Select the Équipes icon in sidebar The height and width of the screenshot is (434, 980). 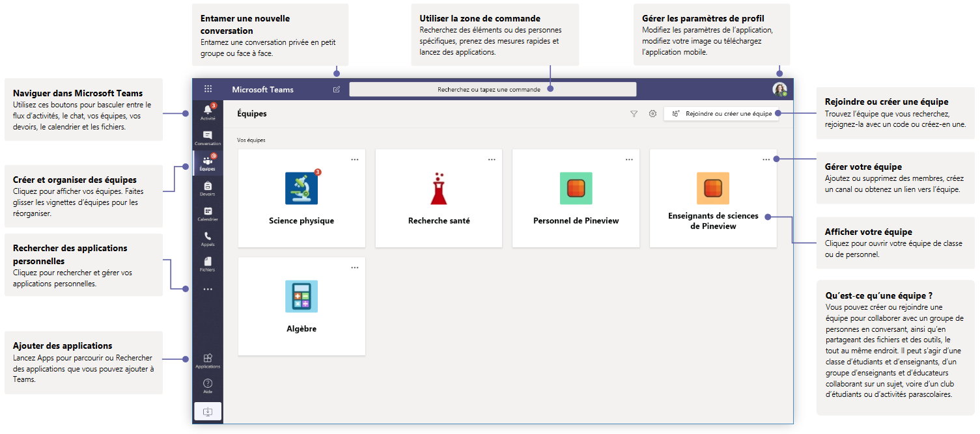click(208, 162)
